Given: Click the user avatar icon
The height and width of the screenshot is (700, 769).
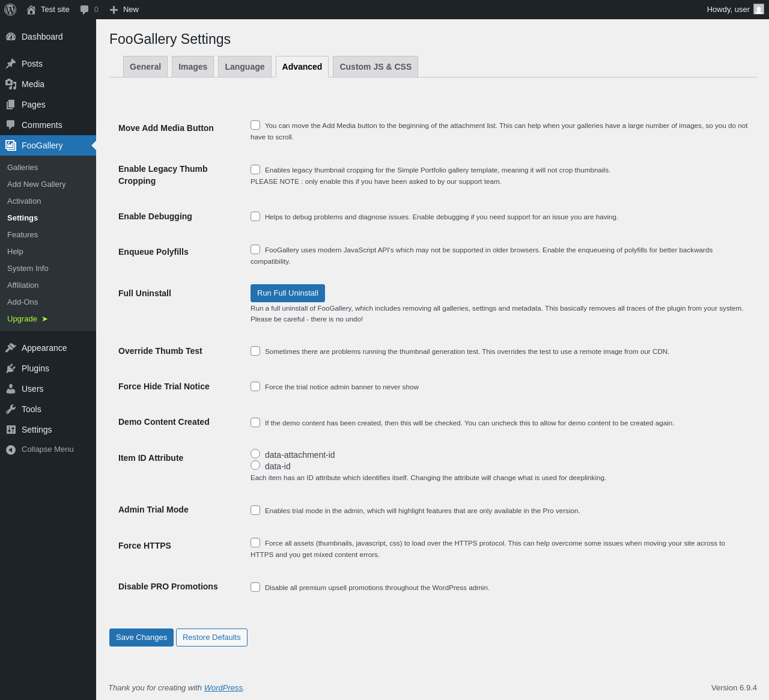Looking at the screenshot, I should [759, 10].
